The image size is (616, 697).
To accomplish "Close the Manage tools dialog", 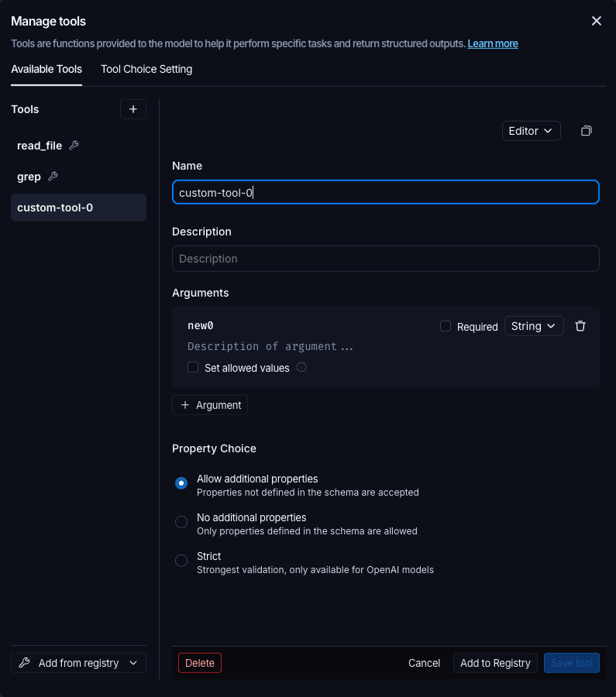I will (596, 21).
